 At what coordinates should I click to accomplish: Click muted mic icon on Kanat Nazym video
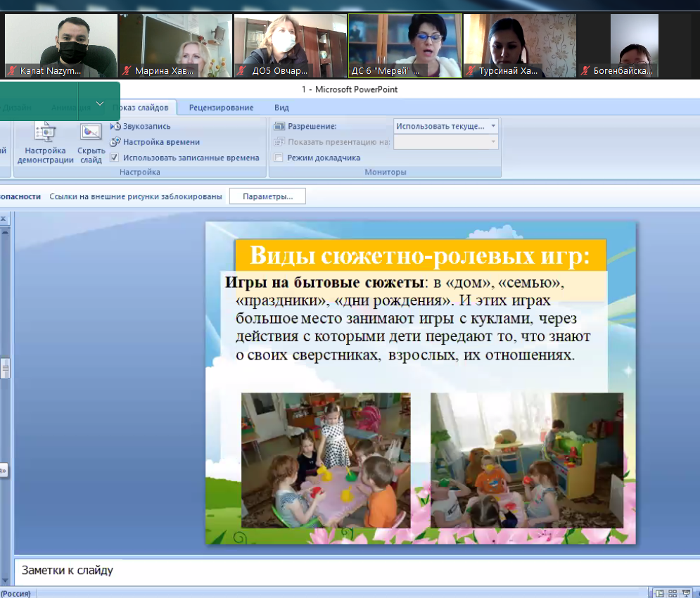click(12, 70)
